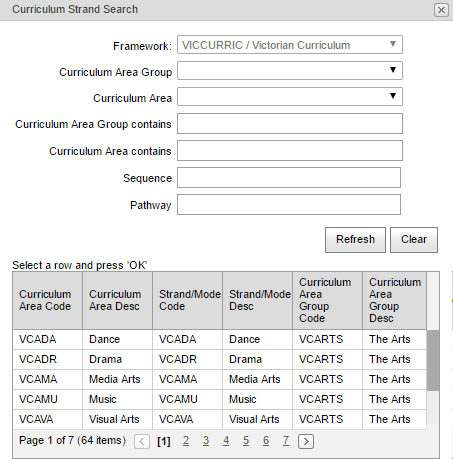Select the VCADR code cell in Curriculum Area Code column
Viewport: 453px width, 459px height.
click(47, 359)
